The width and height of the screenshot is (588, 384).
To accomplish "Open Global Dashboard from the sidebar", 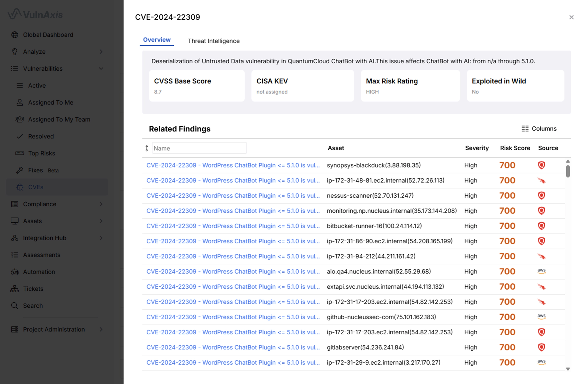I will tap(48, 35).
